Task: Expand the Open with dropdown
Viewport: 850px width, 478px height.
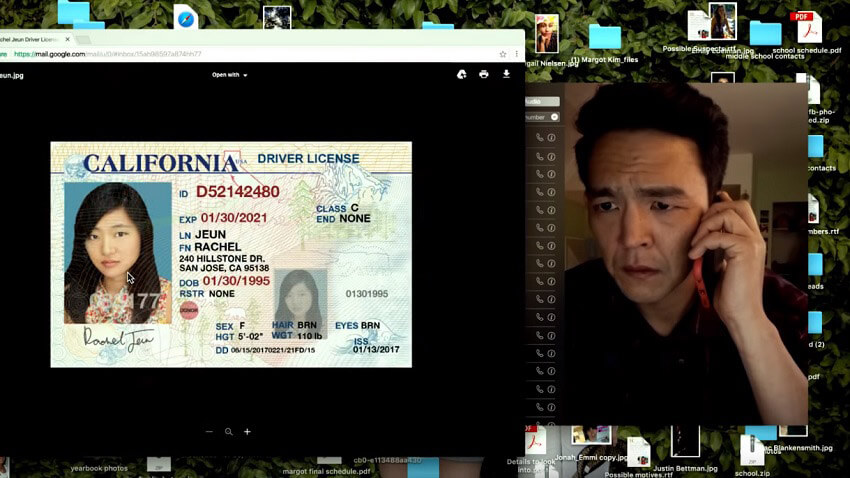Action: [x=230, y=74]
